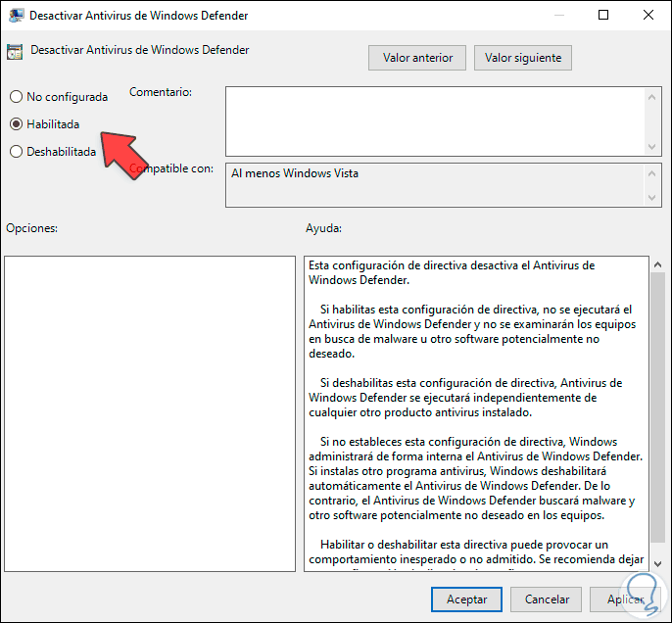Click the Ayuda label
672x623 pixels.
click(323, 228)
